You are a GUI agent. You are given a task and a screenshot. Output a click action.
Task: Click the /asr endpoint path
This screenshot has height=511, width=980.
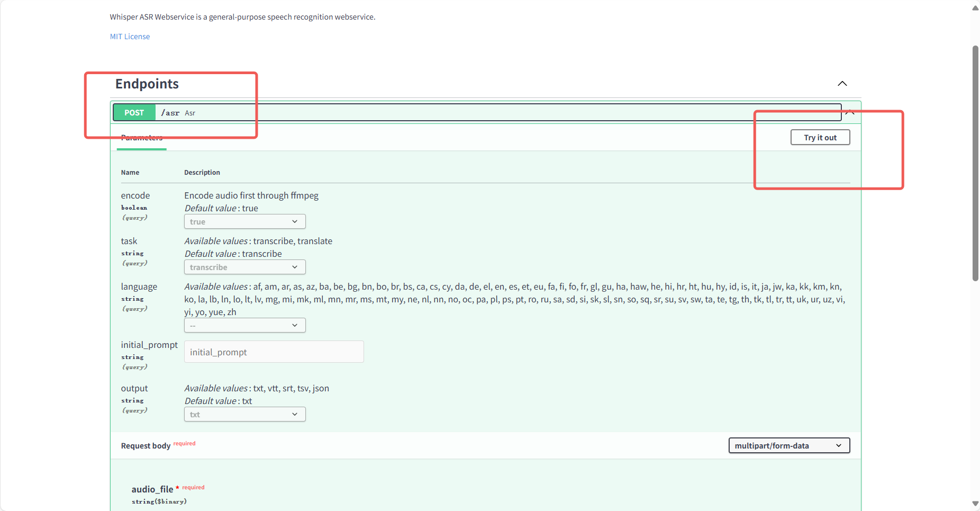tap(170, 113)
